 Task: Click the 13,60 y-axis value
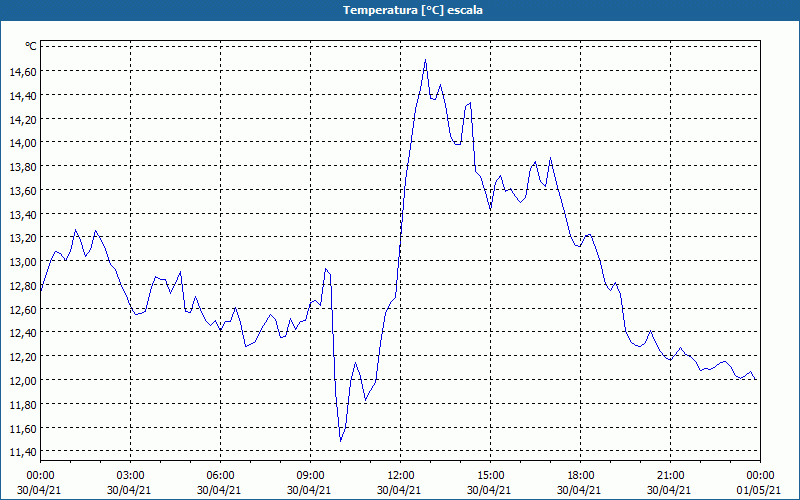click(23, 190)
